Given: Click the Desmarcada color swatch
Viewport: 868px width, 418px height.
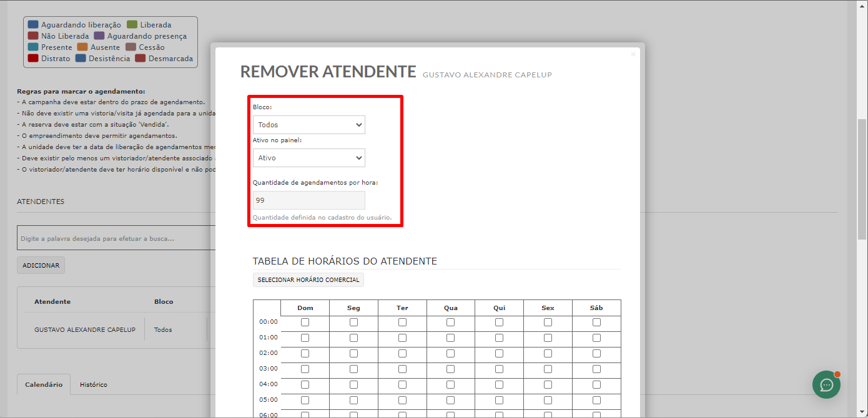Looking at the screenshot, I should (141, 59).
